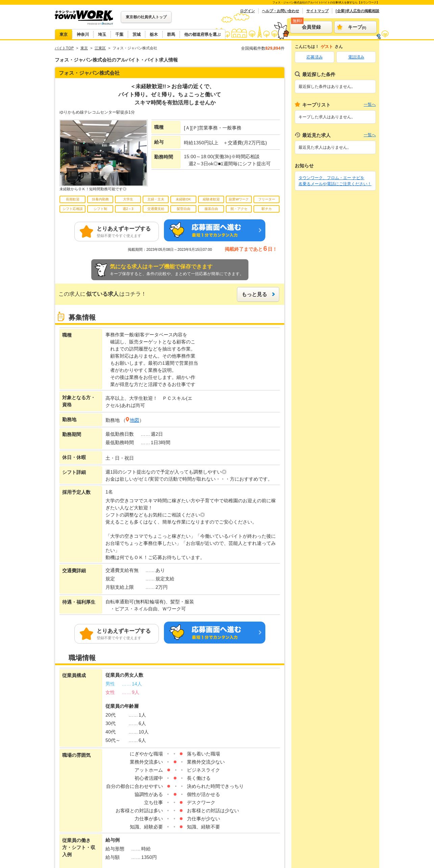Select the 長期歓迎 tag
The width and height of the screenshot is (434, 868).
pyautogui.click(x=72, y=199)
